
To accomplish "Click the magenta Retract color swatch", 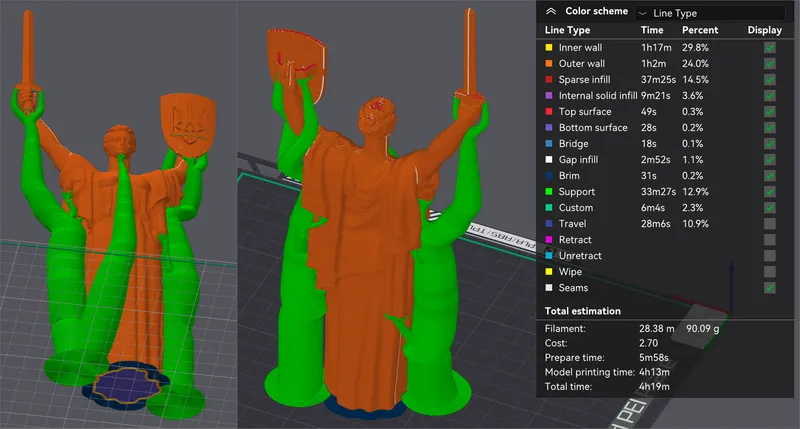I will [x=549, y=240].
